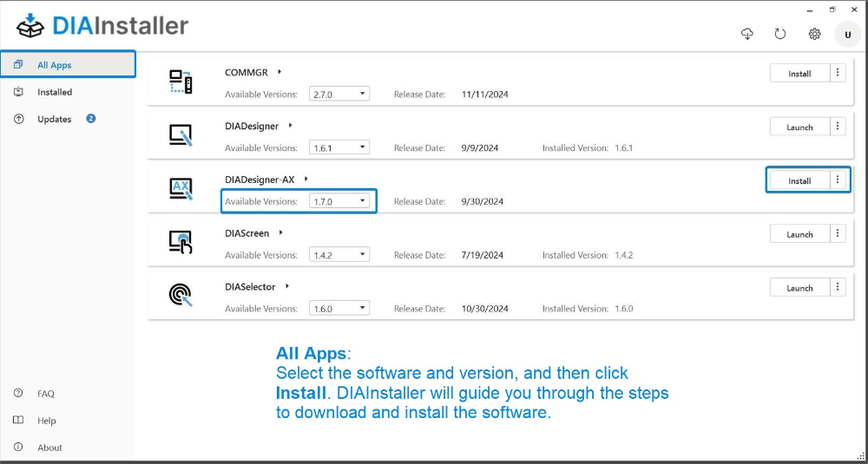
Task: Open settings with the gear icon
Action: tap(814, 35)
